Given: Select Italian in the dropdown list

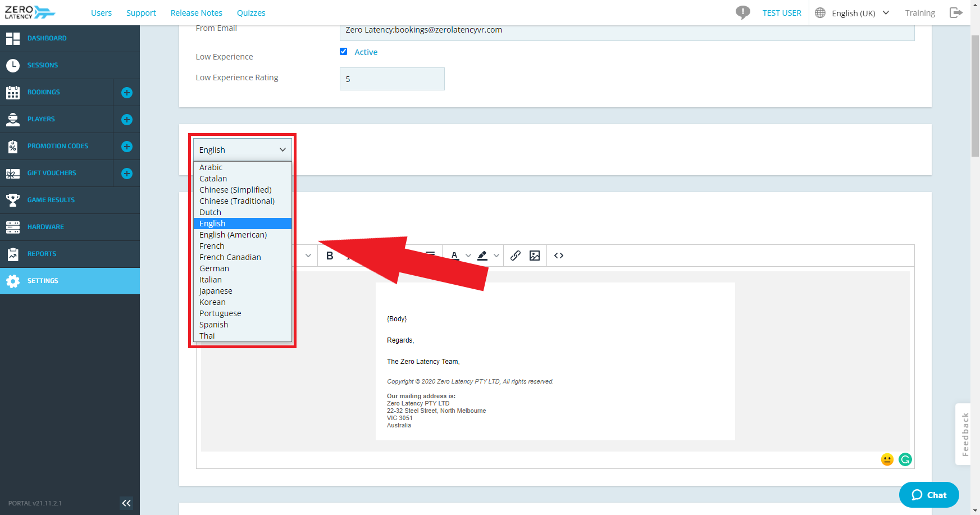Looking at the screenshot, I should click(x=243, y=280).
